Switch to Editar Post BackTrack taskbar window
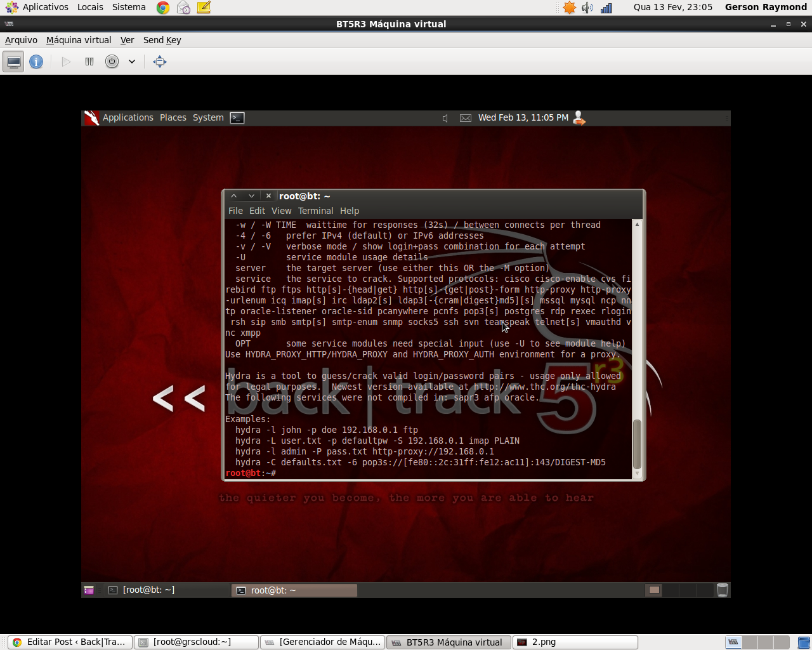The image size is (812, 650). pyautogui.click(x=70, y=642)
